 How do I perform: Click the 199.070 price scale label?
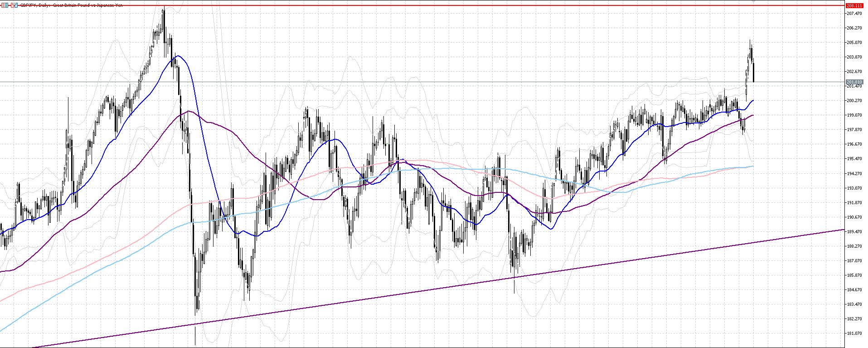854,115
